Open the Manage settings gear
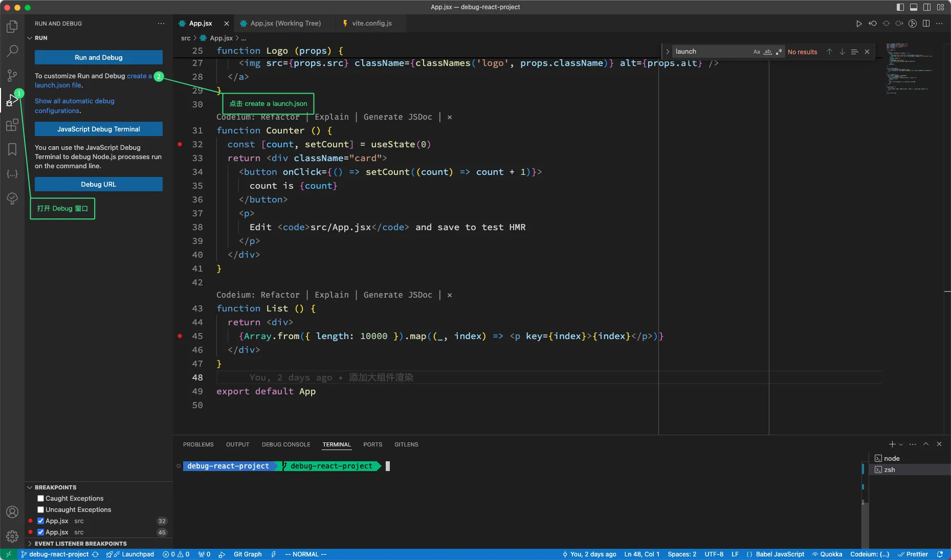Screen dimensions: 951x560 click(x=12, y=536)
